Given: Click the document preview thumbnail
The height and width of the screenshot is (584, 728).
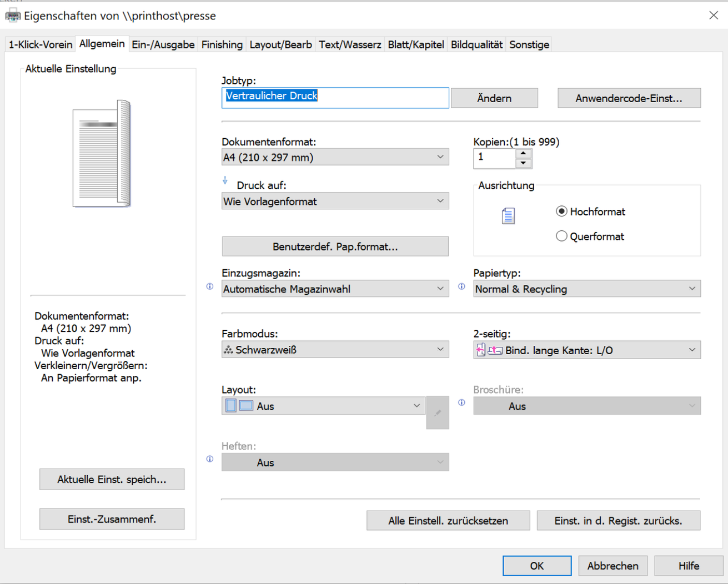Looking at the screenshot, I should coord(102,154).
